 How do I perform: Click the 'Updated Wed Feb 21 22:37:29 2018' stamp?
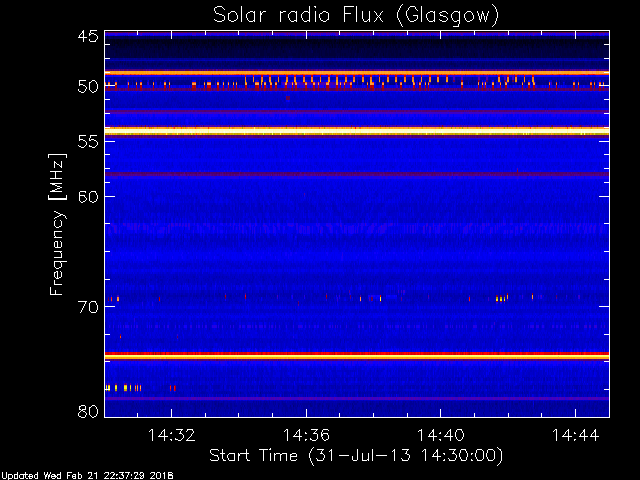click(87, 476)
